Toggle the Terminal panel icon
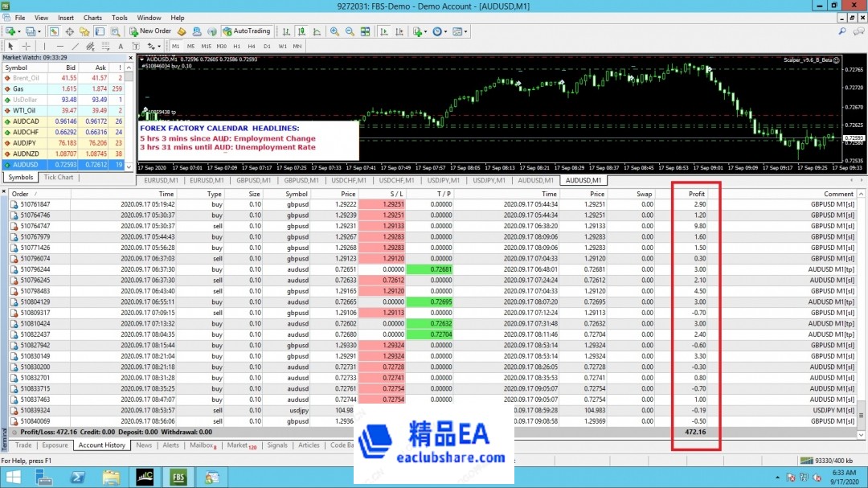The image size is (868, 488). click(100, 31)
